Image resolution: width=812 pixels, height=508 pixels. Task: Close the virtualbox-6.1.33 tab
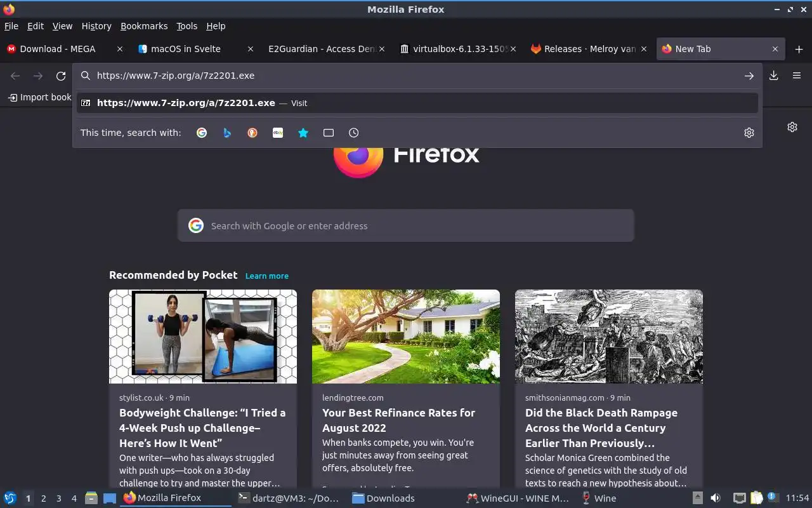click(x=513, y=49)
